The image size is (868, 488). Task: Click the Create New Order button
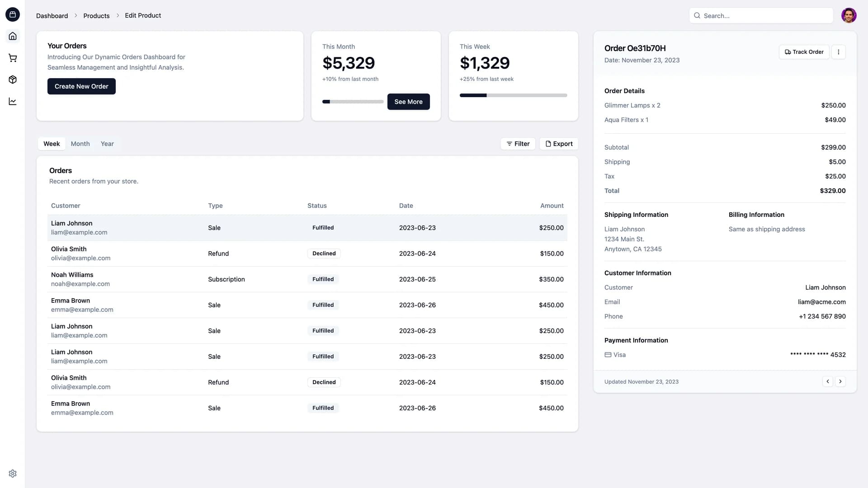coord(81,86)
